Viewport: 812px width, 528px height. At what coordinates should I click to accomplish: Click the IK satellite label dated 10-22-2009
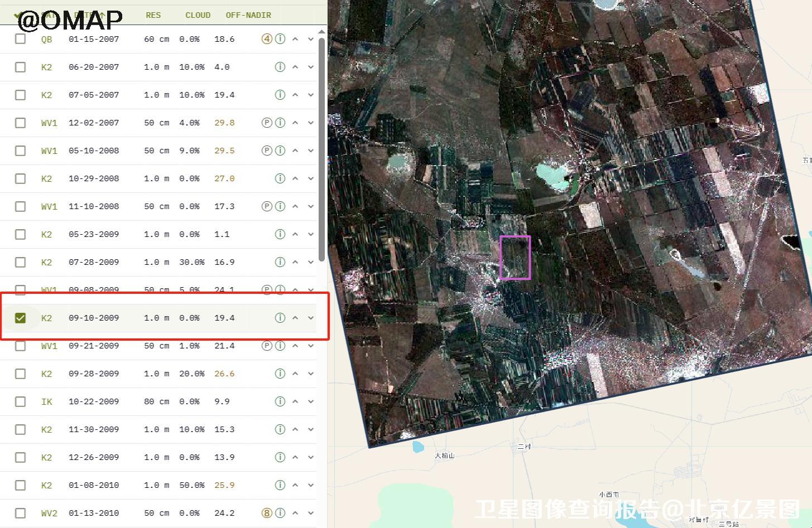[x=46, y=401]
